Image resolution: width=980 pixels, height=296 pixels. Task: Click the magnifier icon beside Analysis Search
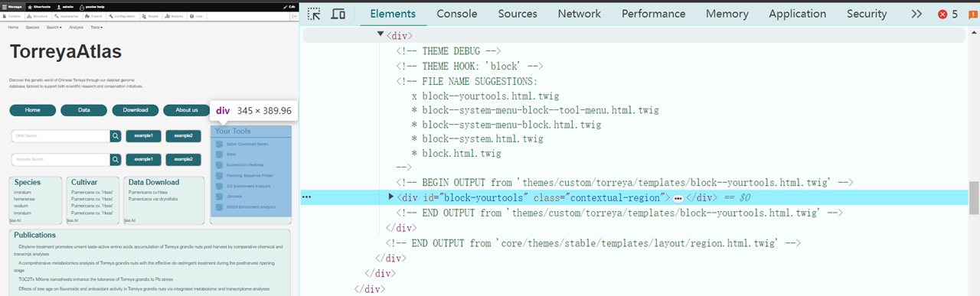coord(116,159)
